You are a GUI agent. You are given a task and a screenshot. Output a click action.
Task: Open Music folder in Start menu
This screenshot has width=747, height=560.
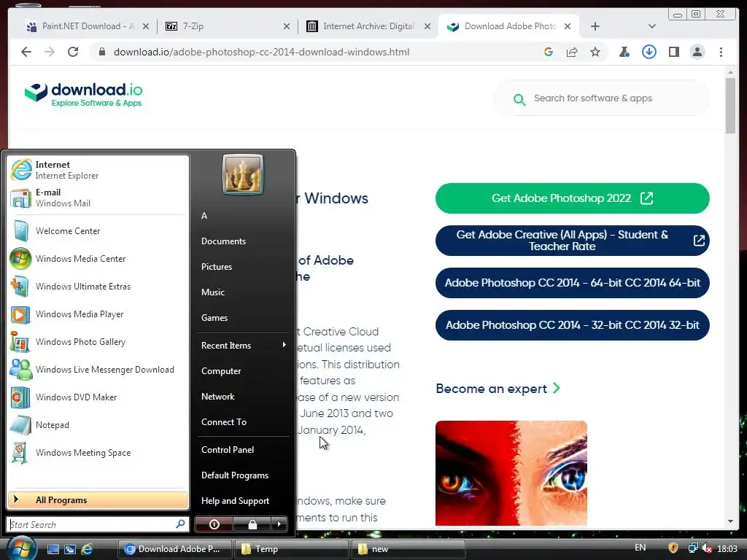(x=212, y=292)
